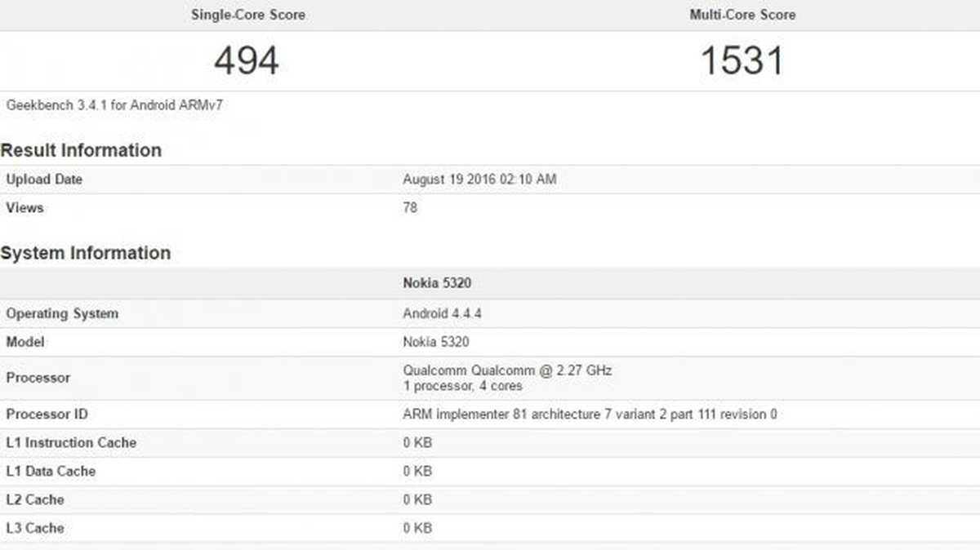Select the Nokia 5320 model value
The height and width of the screenshot is (550, 980).
(436, 343)
